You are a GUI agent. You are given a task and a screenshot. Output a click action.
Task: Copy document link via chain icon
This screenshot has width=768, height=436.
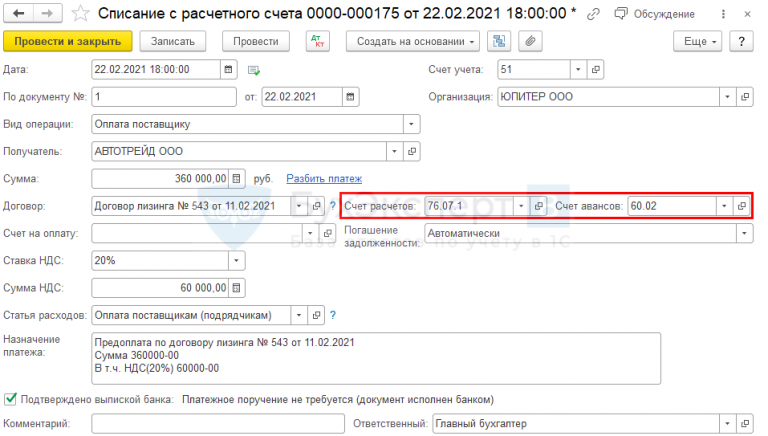tap(595, 14)
